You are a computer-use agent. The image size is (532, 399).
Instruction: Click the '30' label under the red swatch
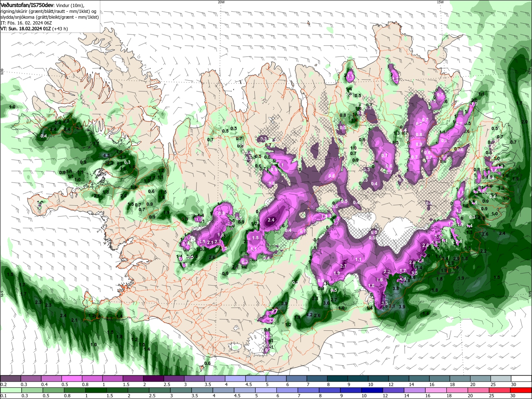514,396
